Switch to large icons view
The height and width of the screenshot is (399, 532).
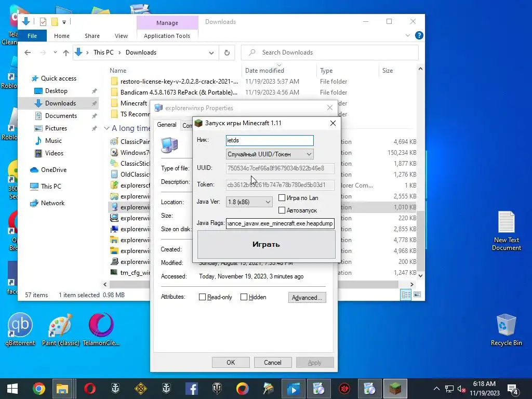(x=417, y=295)
